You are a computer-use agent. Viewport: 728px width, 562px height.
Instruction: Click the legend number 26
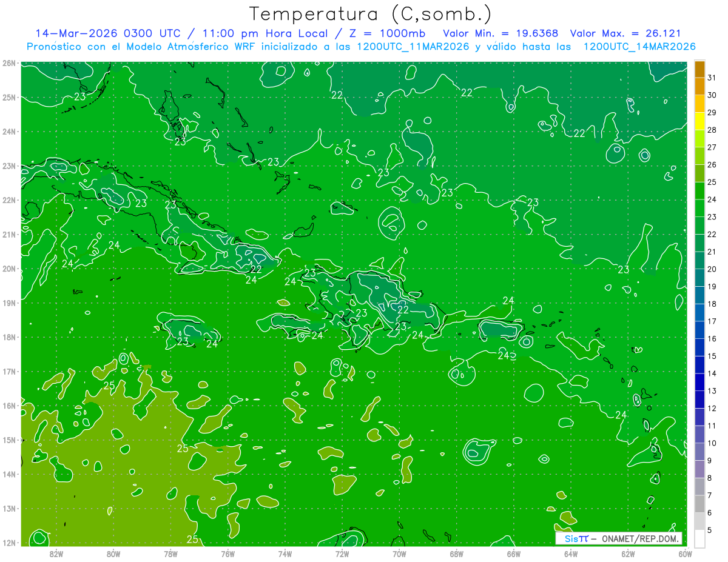coord(712,165)
